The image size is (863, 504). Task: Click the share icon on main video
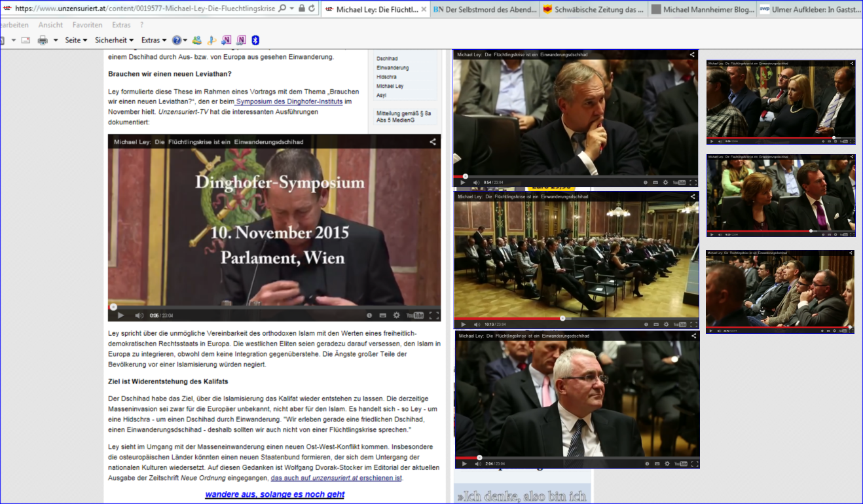click(432, 141)
